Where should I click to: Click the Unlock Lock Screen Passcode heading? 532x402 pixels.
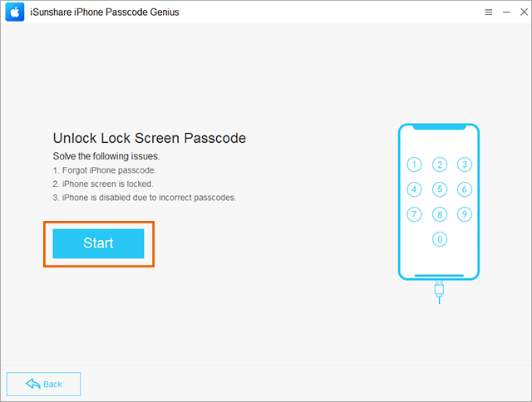(150, 139)
